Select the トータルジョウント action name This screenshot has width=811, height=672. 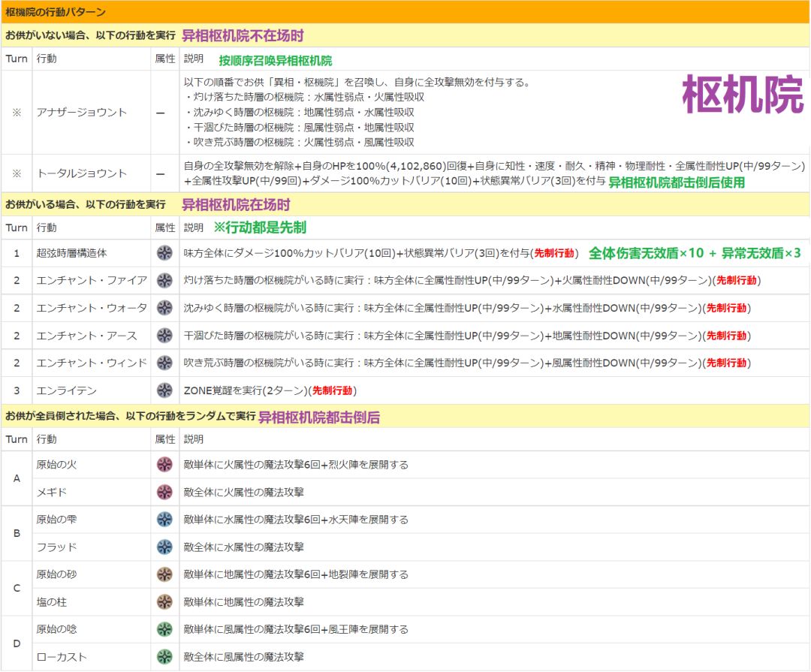pyautogui.click(x=81, y=173)
